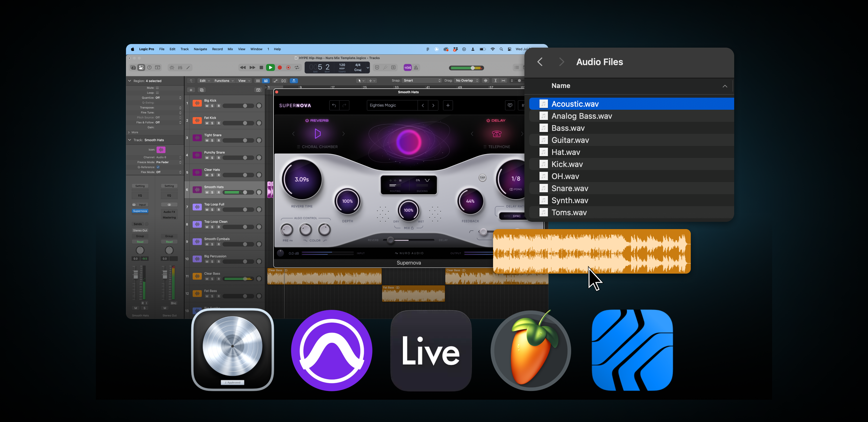Open the Editors pencil button

click(188, 68)
